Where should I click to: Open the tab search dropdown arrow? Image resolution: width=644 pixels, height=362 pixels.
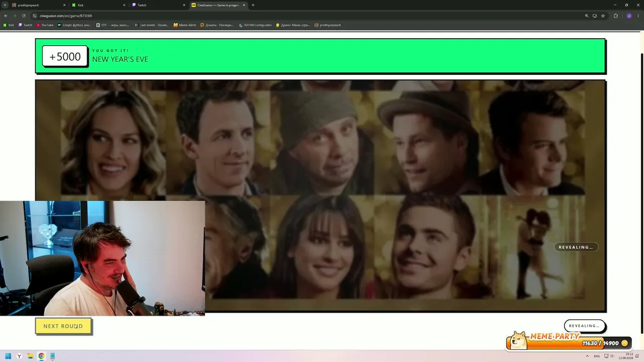tap(5, 5)
